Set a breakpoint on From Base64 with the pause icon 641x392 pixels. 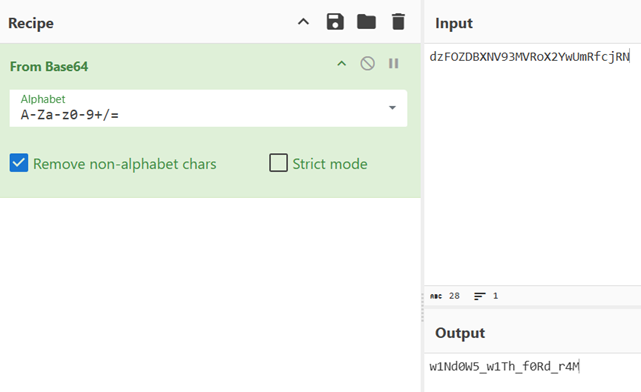(x=394, y=63)
